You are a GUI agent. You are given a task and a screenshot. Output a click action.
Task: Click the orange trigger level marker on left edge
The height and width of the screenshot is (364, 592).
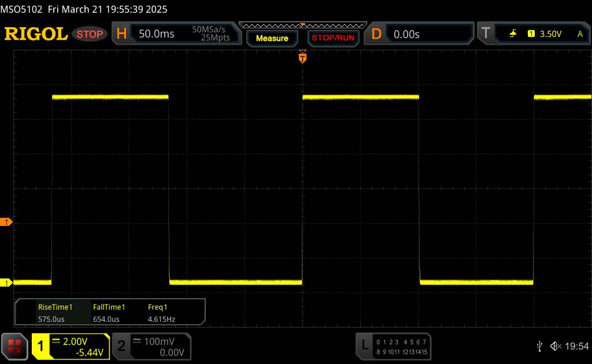pos(6,222)
